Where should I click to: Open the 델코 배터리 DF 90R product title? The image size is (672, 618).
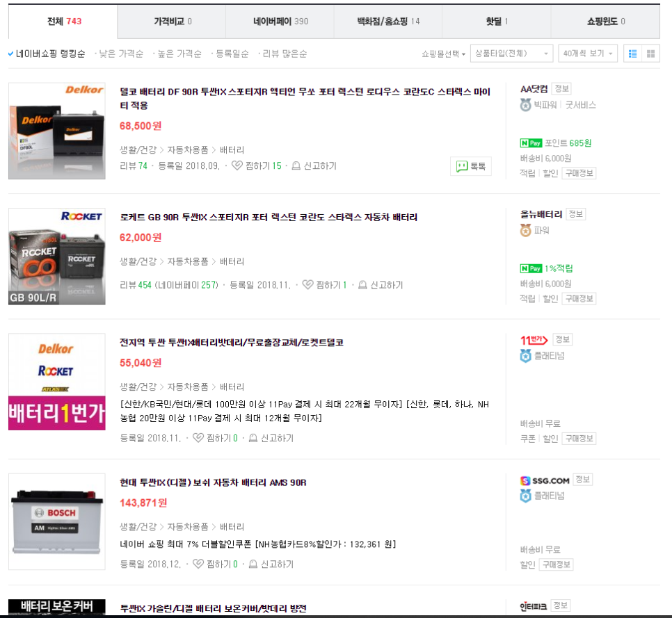[x=305, y=99]
